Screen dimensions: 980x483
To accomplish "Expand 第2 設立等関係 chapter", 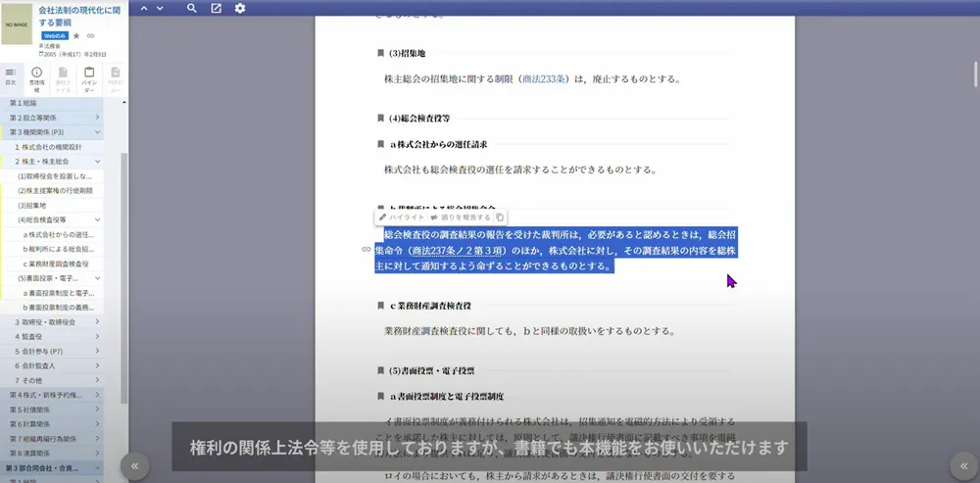I will (98, 118).
